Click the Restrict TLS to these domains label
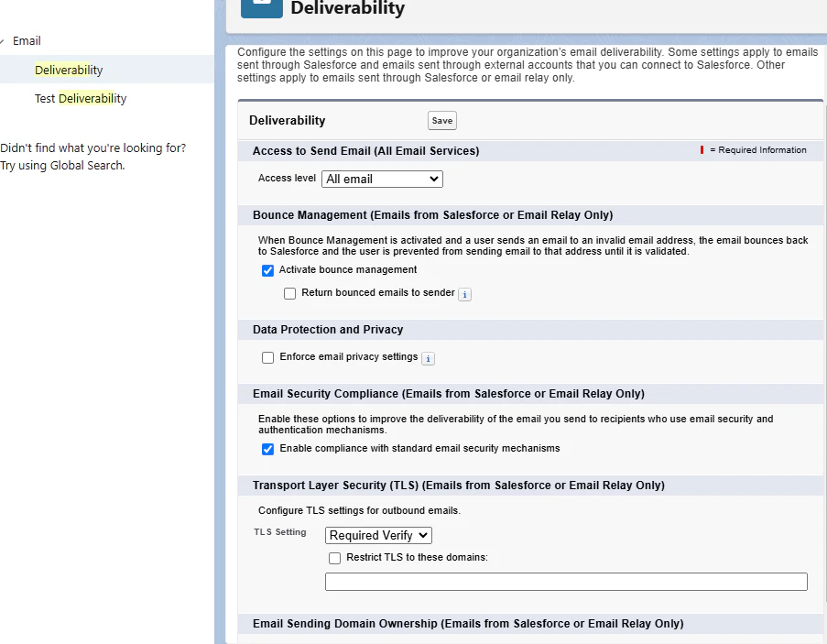This screenshot has height=644, width=827. [417, 557]
